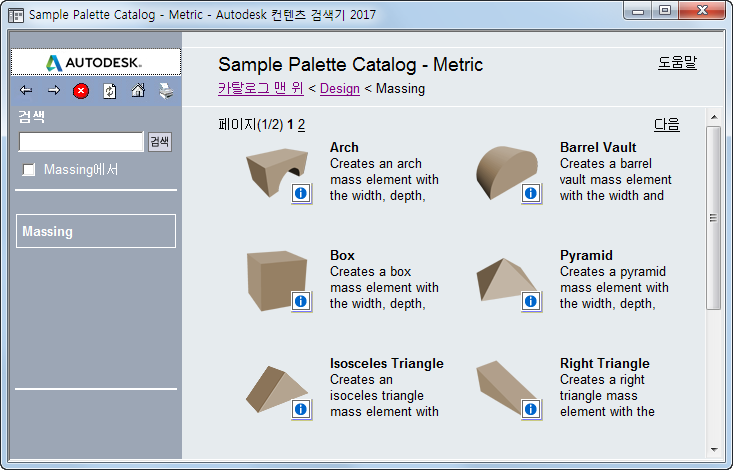This screenshot has height=470, width=733.
Task: Click the 검색 search button
Action: click(x=160, y=142)
